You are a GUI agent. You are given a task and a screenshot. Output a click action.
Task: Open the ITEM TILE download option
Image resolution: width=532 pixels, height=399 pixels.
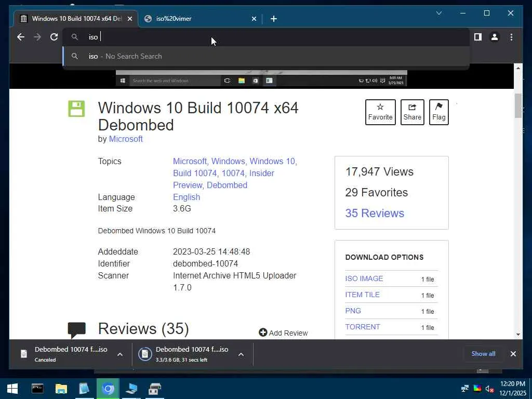click(362, 295)
